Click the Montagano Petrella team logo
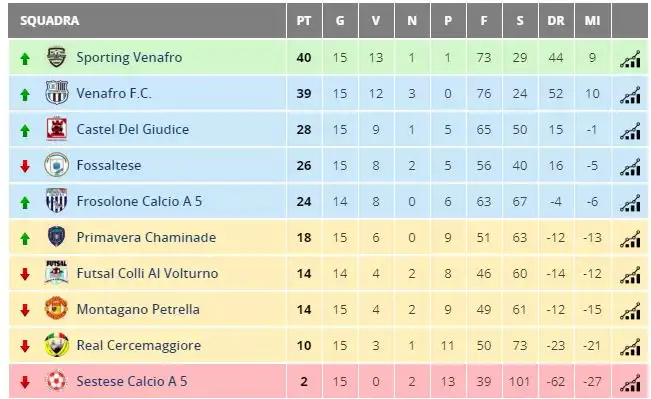651x399 pixels. click(x=56, y=308)
